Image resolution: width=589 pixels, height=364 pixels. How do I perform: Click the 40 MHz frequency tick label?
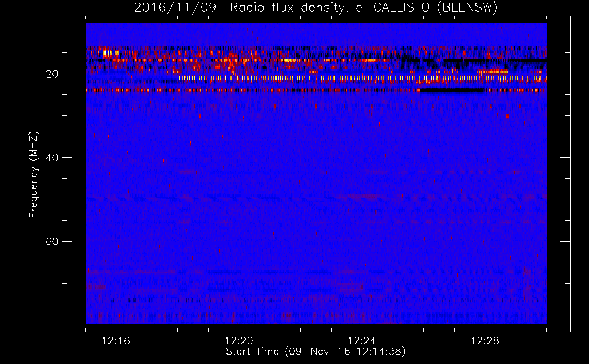[x=52, y=158]
